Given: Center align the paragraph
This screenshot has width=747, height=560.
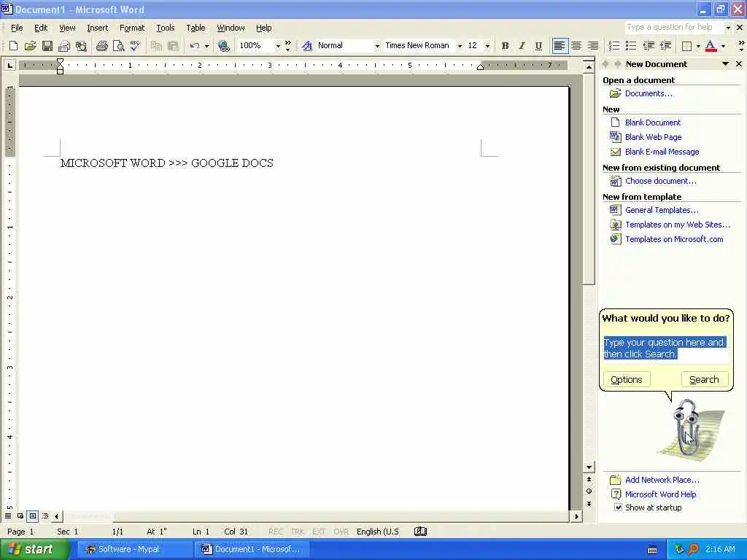Looking at the screenshot, I should coord(576,46).
